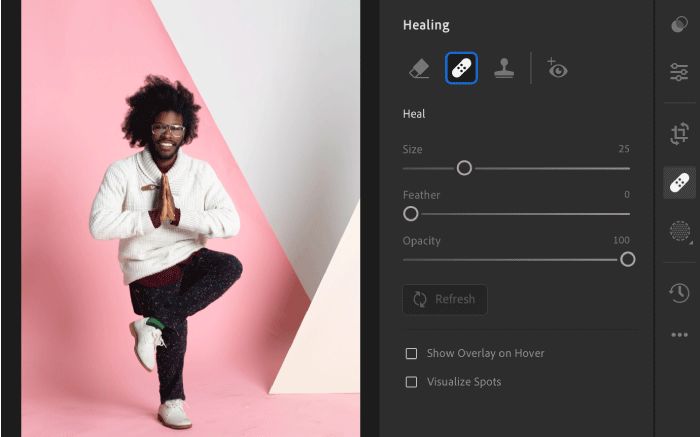Open the three-dot more options menu
The height and width of the screenshot is (437, 700).
(679, 335)
